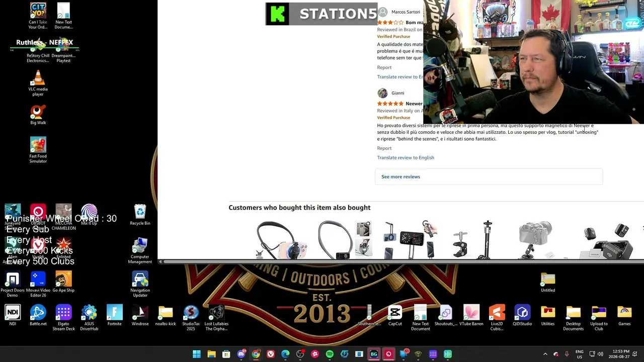
Task: Open File Explorer from the taskbar
Action: [x=211, y=354]
